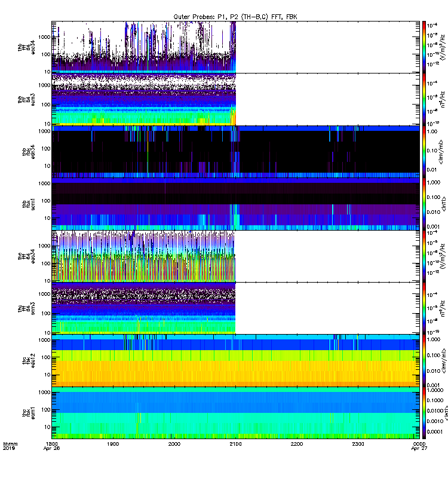Click the 0.10 tick on thb edc34 colorbar

432,151
